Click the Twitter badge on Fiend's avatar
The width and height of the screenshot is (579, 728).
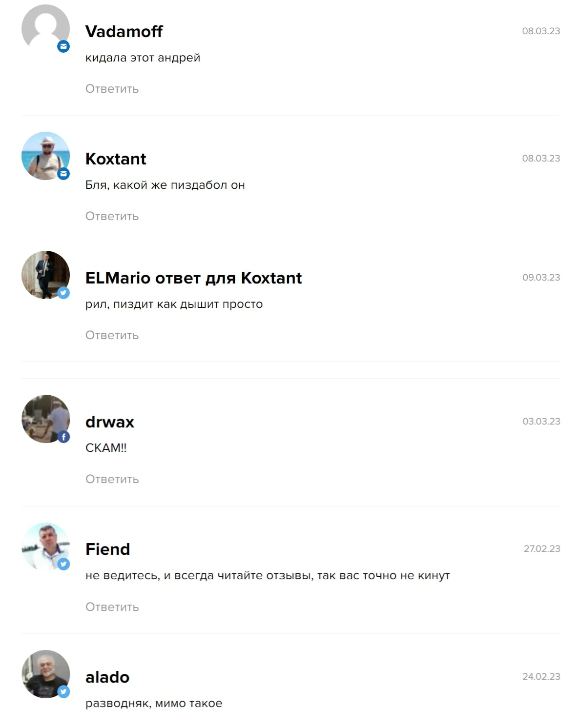click(x=63, y=564)
